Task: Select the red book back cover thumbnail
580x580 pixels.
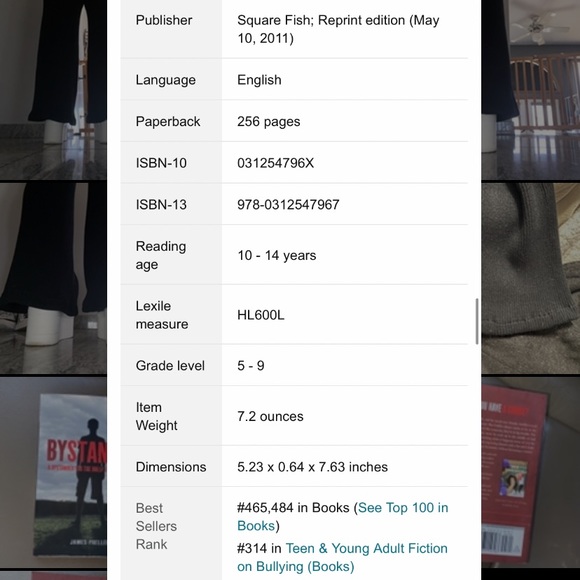Action: (x=530, y=472)
